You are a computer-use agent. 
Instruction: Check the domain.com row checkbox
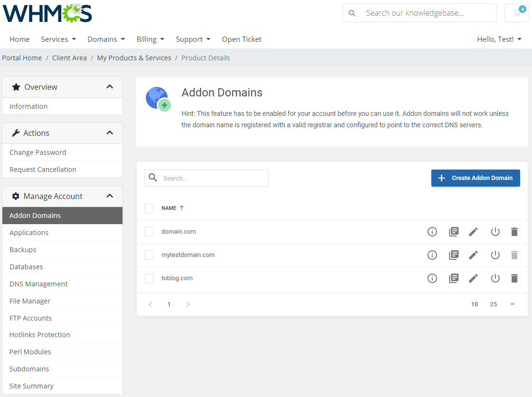coord(149,232)
